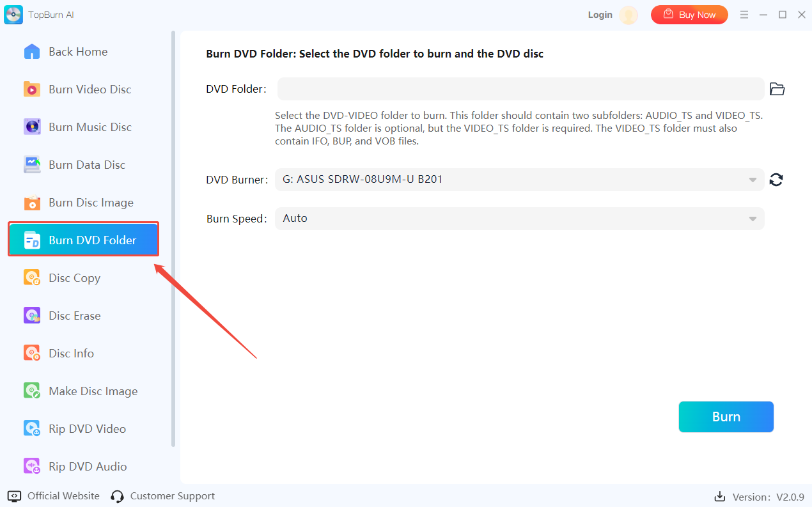
Task: Click the browse folder icon for DVD Folder
Action: (x=777, y=90)
